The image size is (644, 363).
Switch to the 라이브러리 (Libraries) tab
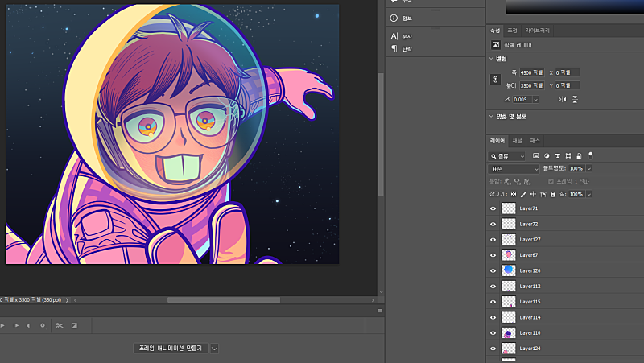coord(538,30)
